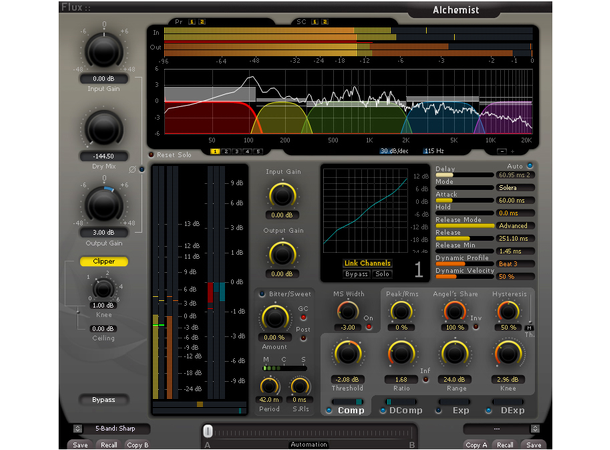Click the MS Width knob
The width and height of the screenshot is (610, 450).
(x=347, y=311)
